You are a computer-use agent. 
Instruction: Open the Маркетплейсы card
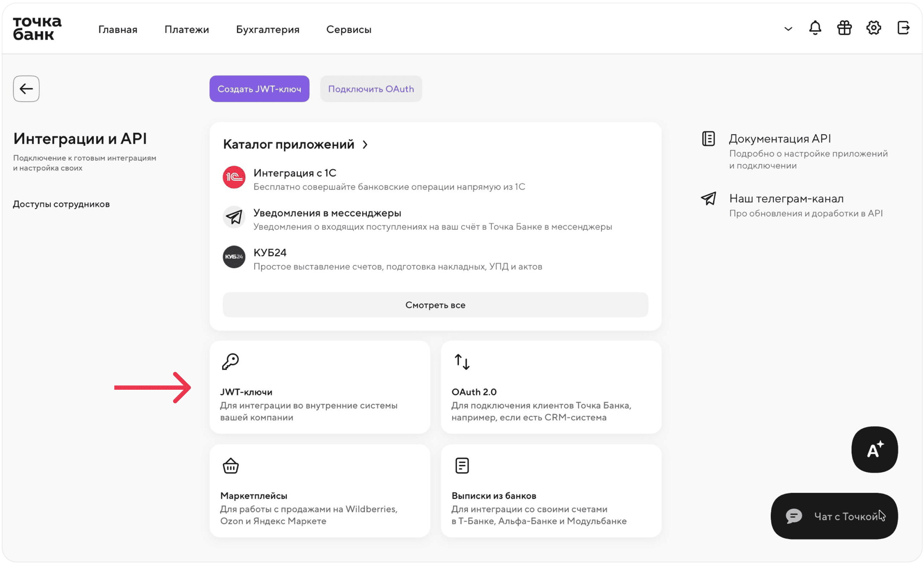320,491
